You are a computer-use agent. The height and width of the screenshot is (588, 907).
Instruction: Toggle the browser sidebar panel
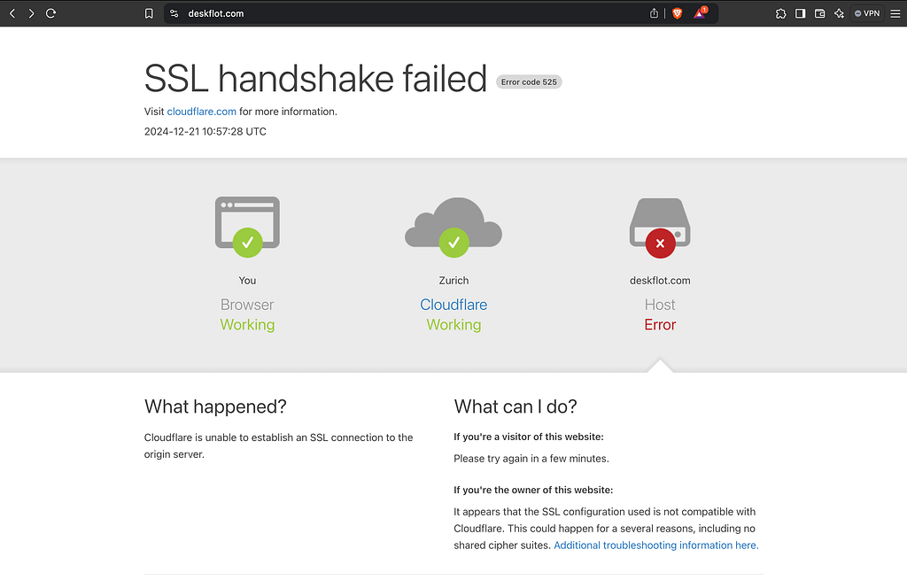point(801,13)
